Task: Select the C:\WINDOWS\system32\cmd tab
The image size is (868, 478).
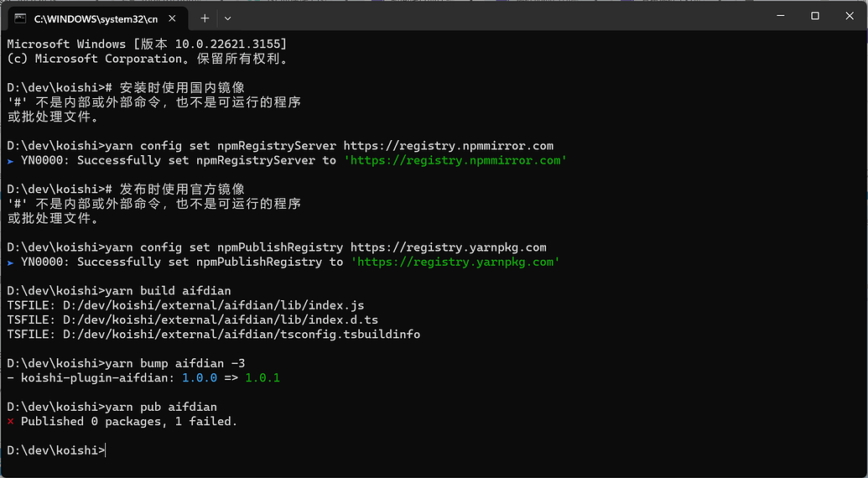Action: 92,17
